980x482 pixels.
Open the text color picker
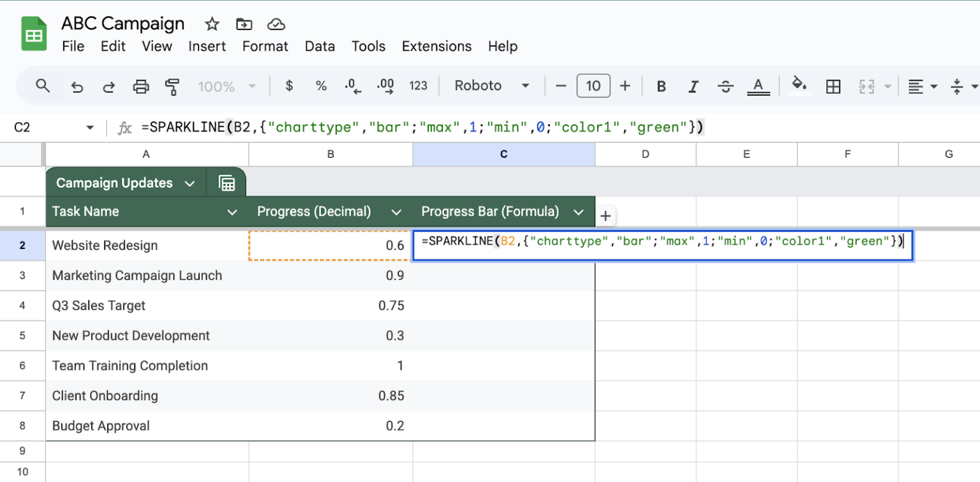(x=758, y=86)
